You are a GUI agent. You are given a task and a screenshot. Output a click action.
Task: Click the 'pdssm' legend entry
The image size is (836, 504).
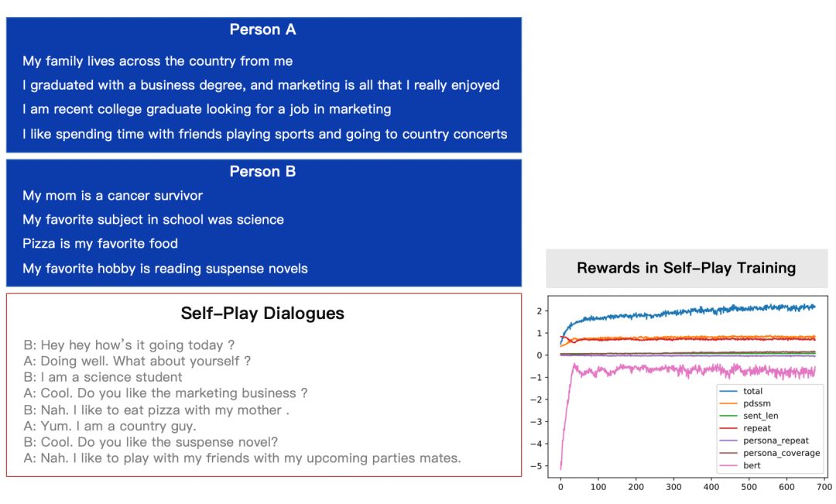click(745, 403)
